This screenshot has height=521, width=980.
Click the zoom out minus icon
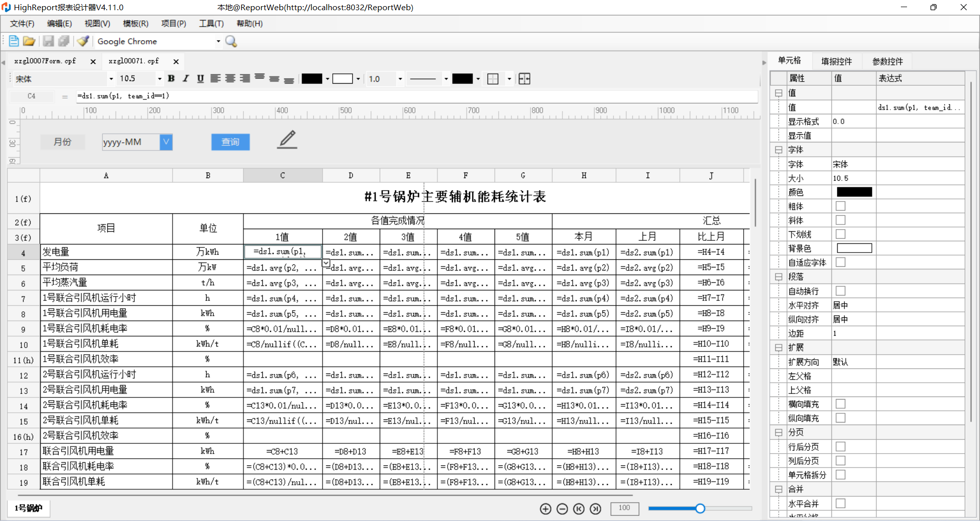(562, 509)
